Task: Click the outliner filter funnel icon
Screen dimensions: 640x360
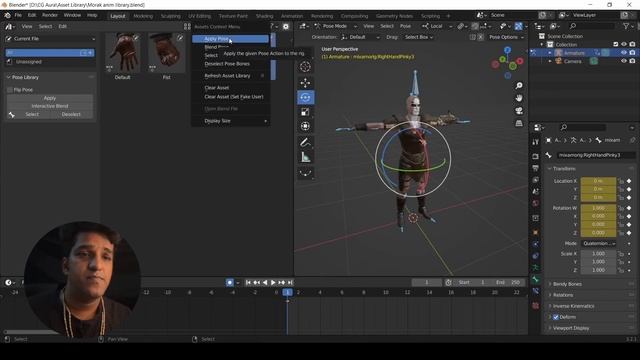Action: [626, 26]
